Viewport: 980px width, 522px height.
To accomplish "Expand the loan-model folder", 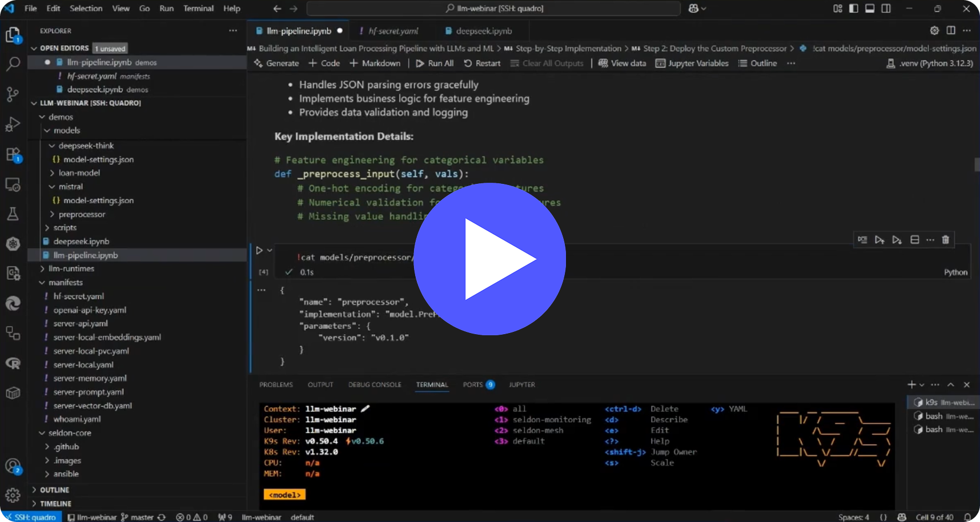I will 79,173.
